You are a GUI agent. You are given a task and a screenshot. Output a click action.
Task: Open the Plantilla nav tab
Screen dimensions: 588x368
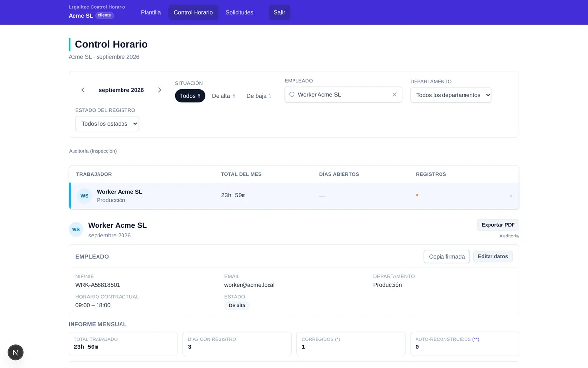151,12
